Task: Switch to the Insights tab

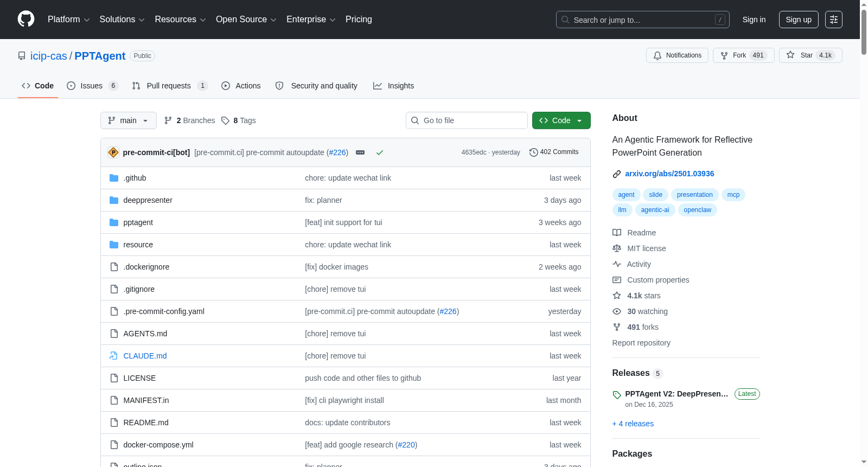Action: click(x=393, y=86)
